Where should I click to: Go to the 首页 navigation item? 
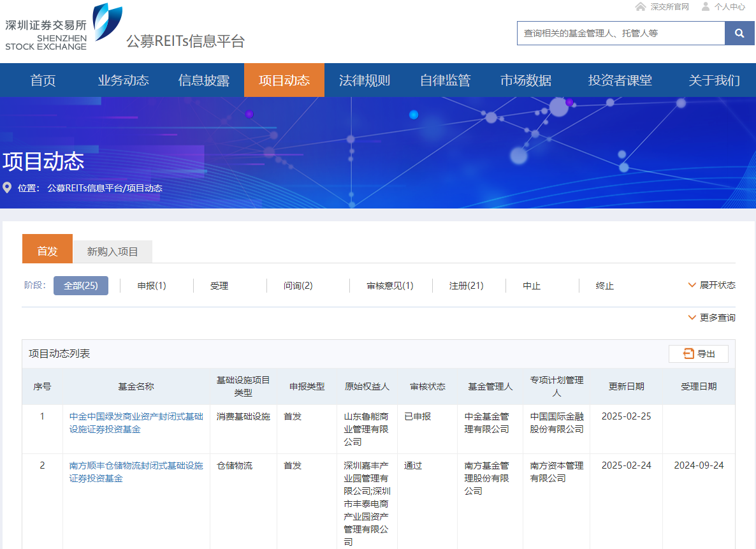click(x=43, y=80)
